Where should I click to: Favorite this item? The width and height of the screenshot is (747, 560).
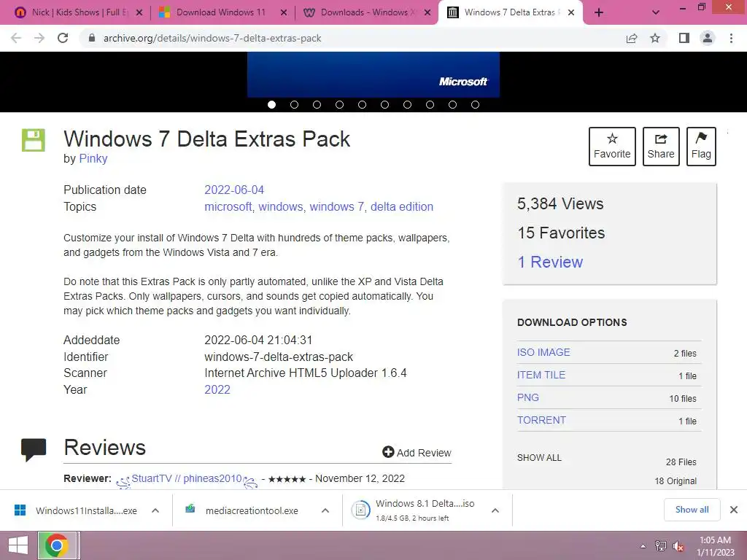612,146
